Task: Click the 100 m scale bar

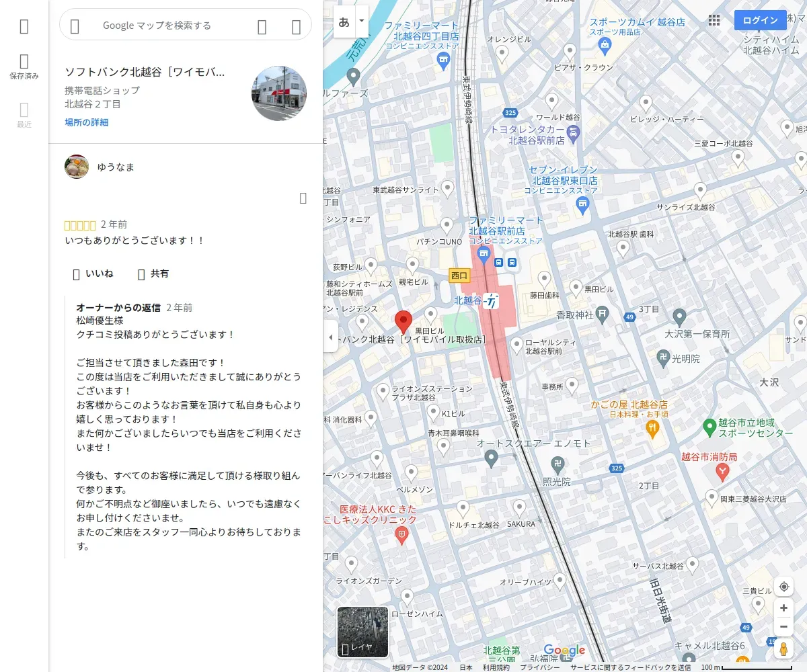Action: (x=746, y=667)
